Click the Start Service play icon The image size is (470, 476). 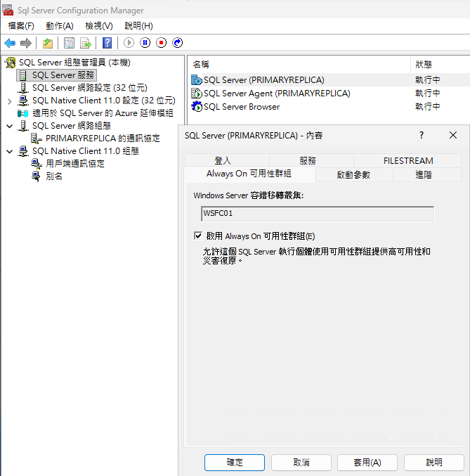click(129, 43)
